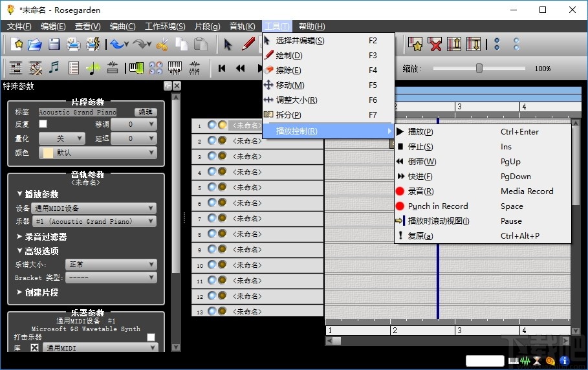Expand the 录音过滤器 section

tap(41, 237)
